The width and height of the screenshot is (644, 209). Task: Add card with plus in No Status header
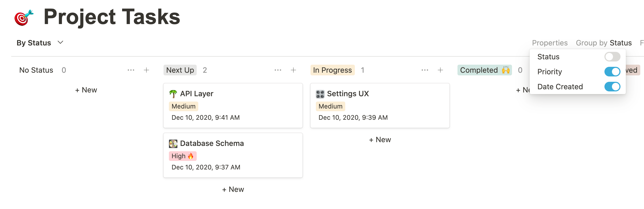[146, 70]
